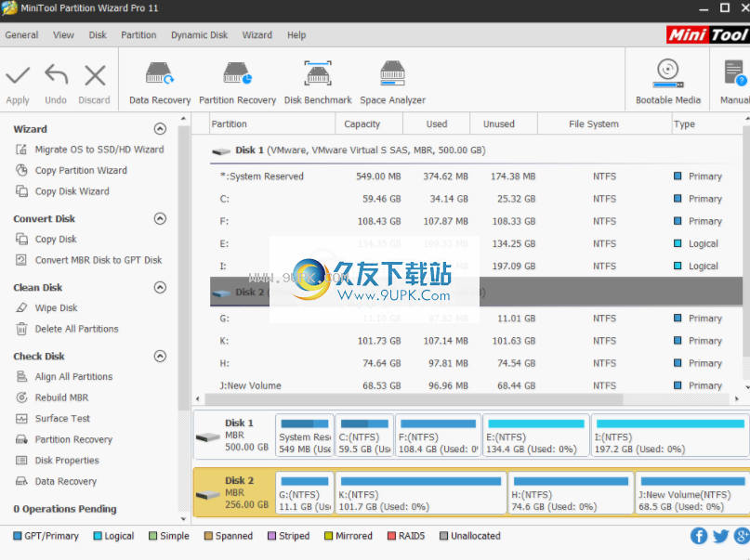Image resolution: width=750 pixels, height=560 pixels.
Task: Click the Undo arrow icon
Action: pyautogui.click(x=56, y=75)
